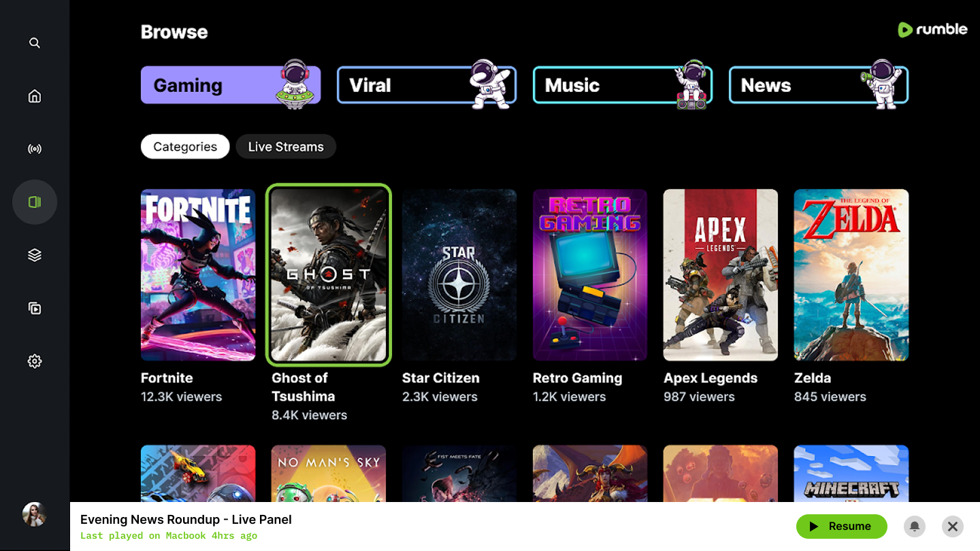980x551 pixels.
Task: Open the Ghost of Tsushima cover
Action: tap(329, 275)
